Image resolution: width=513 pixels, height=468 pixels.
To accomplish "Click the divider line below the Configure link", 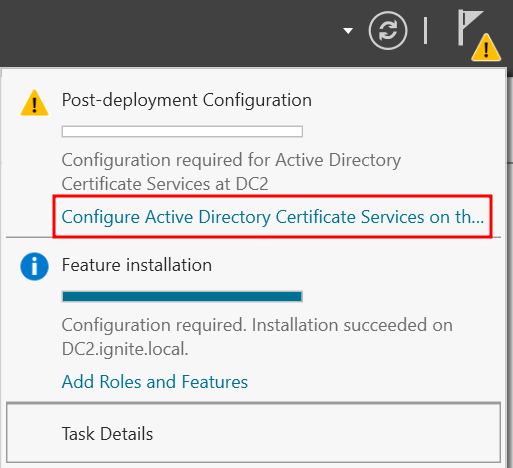I will pyautogui.click(x=253, y=238).
